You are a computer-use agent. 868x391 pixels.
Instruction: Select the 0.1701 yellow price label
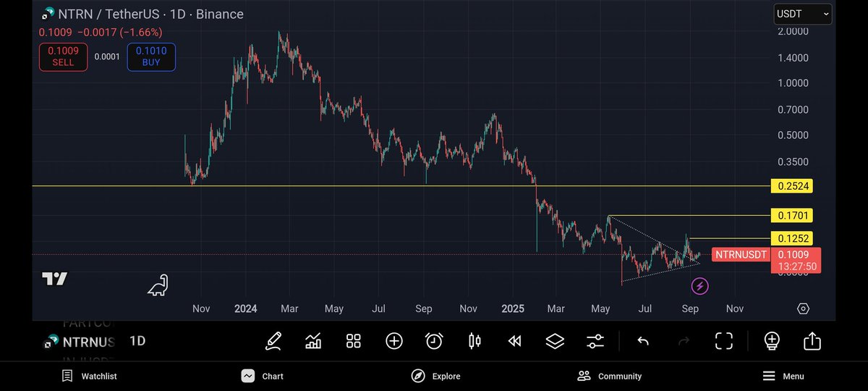point(792,215)
